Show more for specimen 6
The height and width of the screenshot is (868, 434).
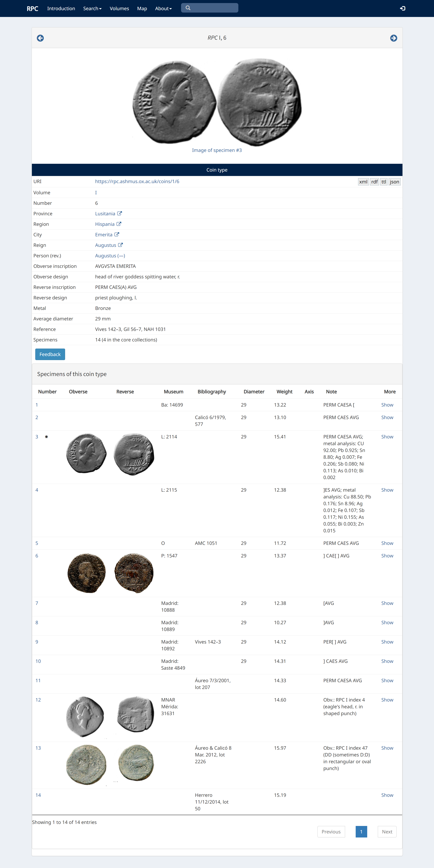[x=387, y=555]
